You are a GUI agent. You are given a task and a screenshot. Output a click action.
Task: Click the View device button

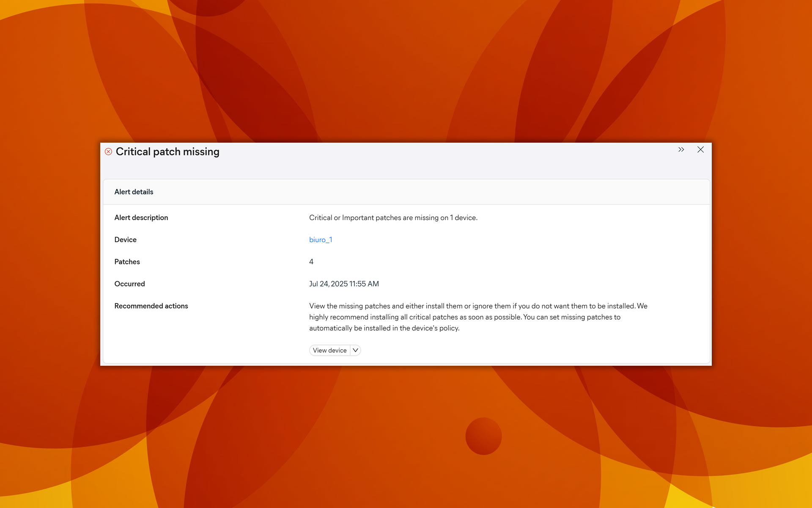(329, 350)
